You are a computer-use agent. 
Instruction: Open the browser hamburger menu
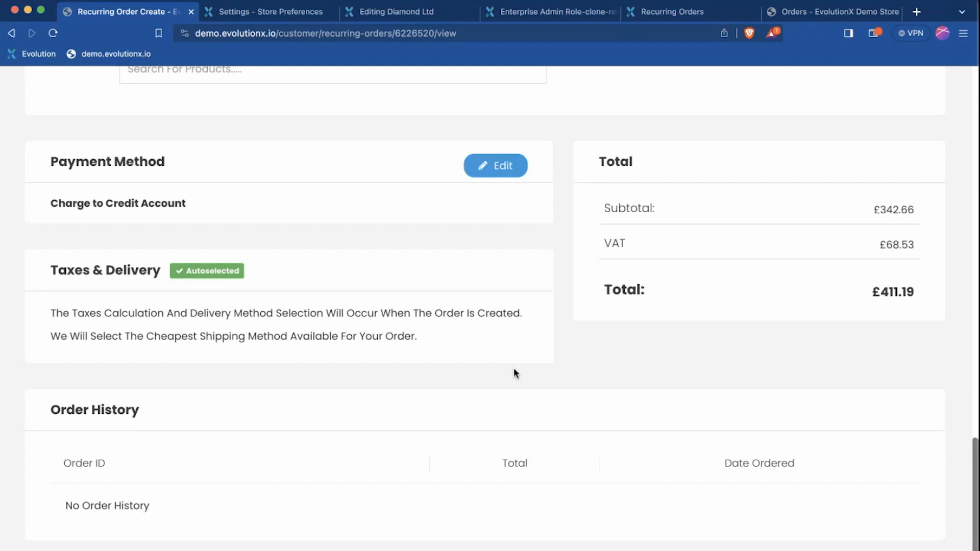click(x=963, y=33)
